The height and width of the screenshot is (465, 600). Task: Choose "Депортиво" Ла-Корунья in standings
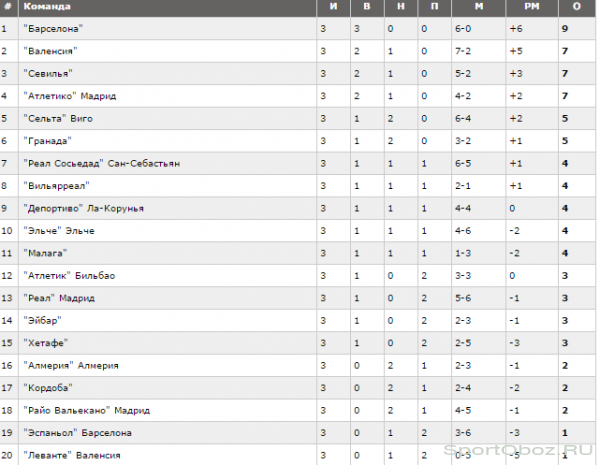[x=83, y=209]
